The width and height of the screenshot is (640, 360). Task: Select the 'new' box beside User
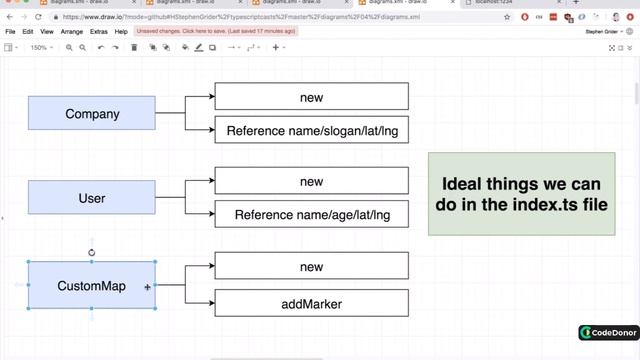click(x=312, y=180)
